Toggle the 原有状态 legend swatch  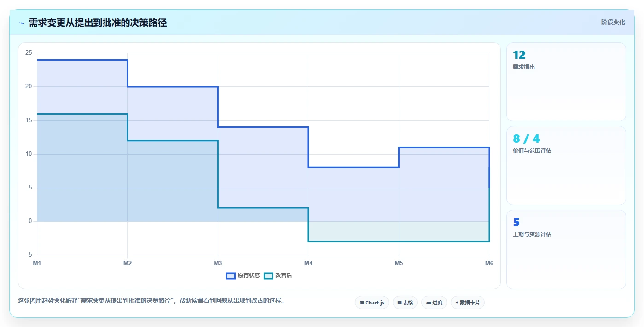point(231,275)
